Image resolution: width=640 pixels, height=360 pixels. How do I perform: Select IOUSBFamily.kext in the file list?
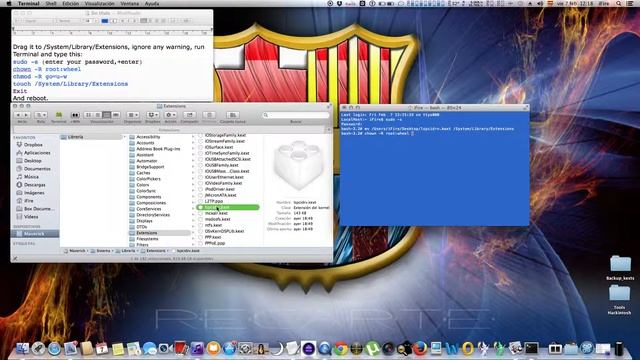click(x=222, y=165)
